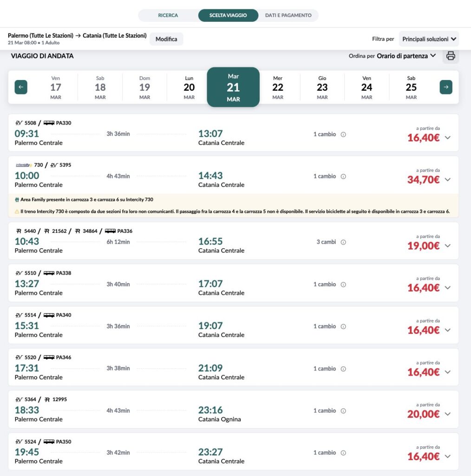
Task: Open the Dati e Pagamento step
Action: pyautogui.click(x=288, y=15)
